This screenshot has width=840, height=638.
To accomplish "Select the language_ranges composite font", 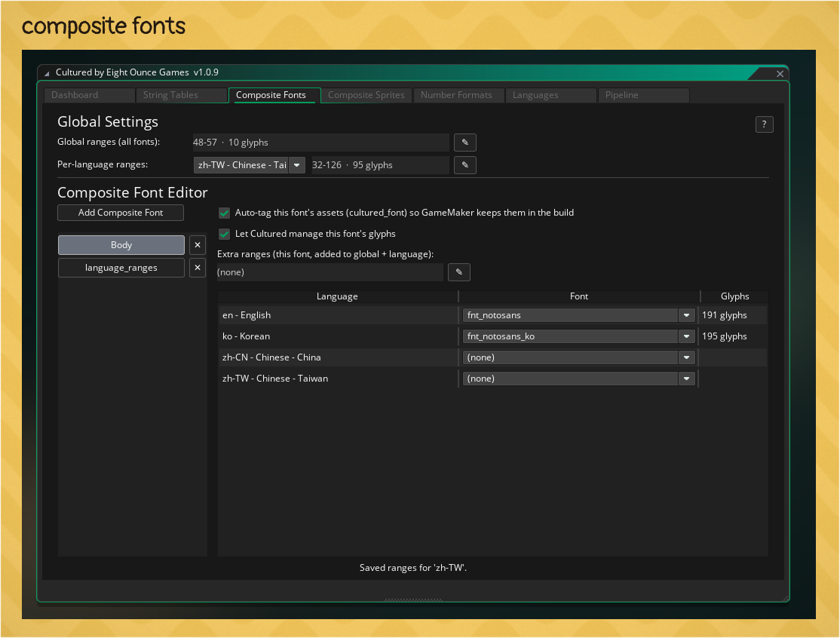I will click(x=121, y=268).
